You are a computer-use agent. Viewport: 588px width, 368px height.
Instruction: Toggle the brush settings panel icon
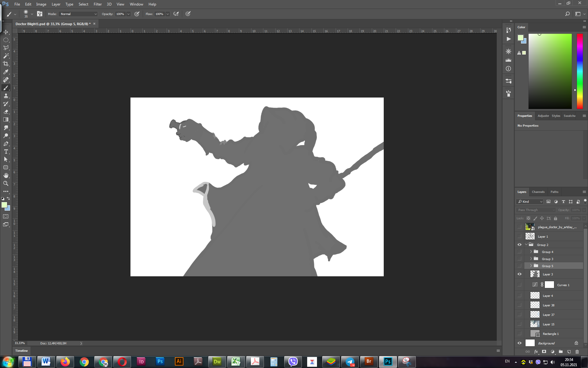pos(40,14)
